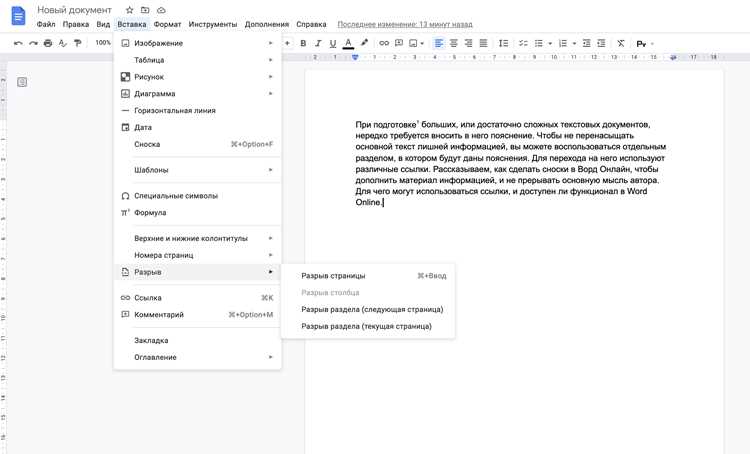Expand the Оглавление submenu
This screenshot has width=750, height=454.
(198, 357)
